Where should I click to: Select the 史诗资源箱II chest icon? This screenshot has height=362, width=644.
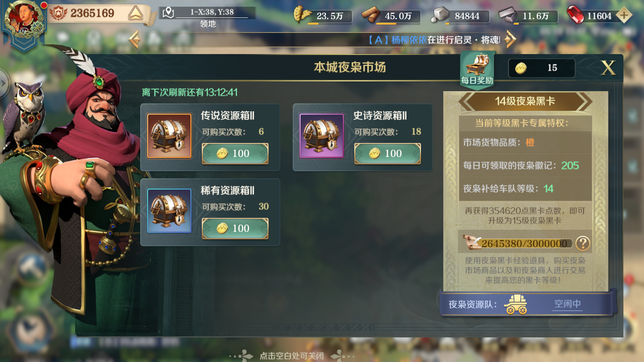click(322, 136)
